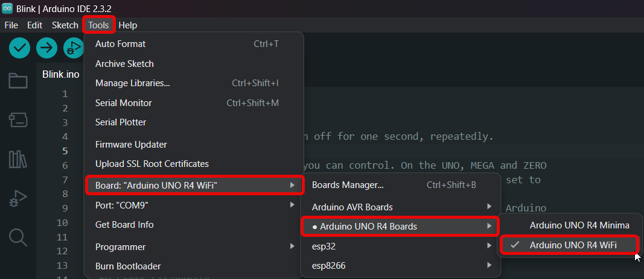Viewport: 644px width, 279px height.
Task: Click the Verify checkmark button
Action: tap(20, 48)
